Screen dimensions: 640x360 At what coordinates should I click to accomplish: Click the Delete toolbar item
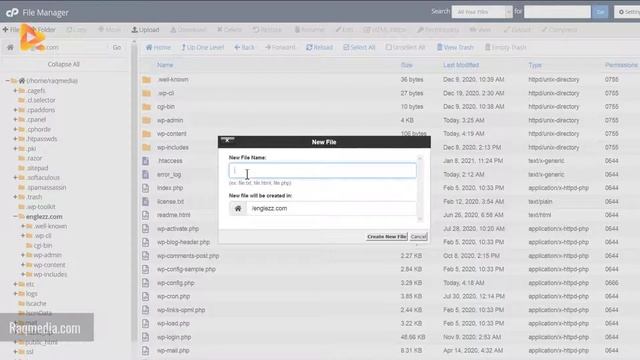pyautogui.click(x=229, y=30)
